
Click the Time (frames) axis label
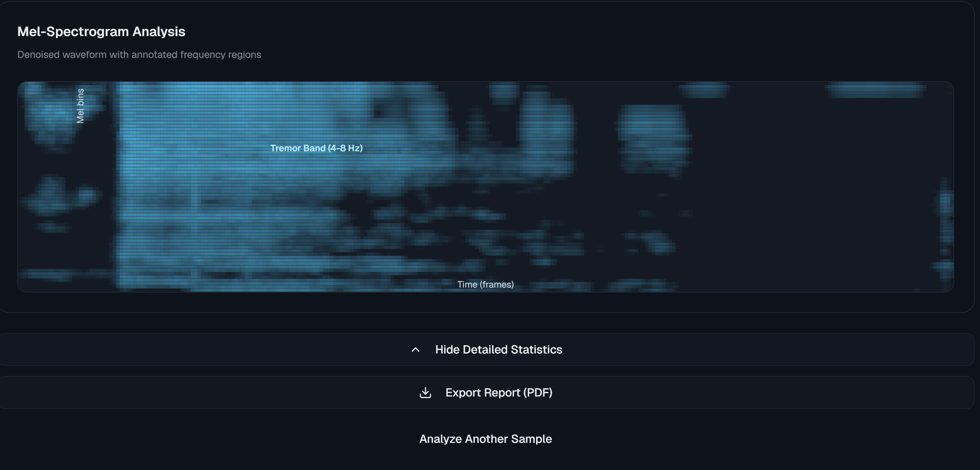click(x=485, y=284)
